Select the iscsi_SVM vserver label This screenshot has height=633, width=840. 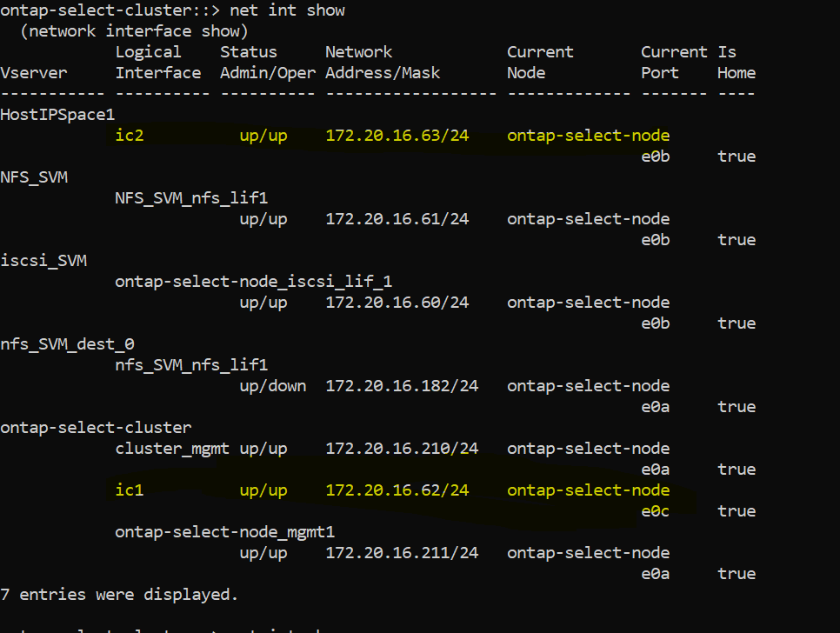click(43, 261)
